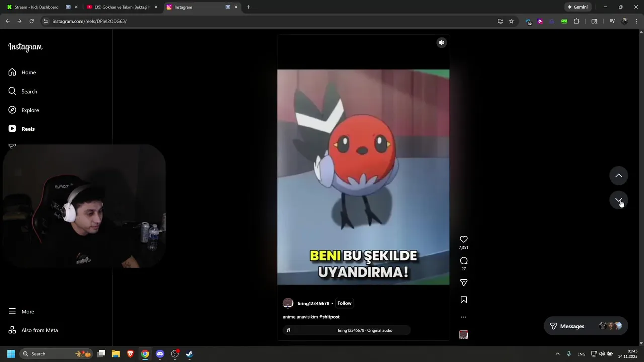
Task: Save the reel with bookmark icon
Action: pyautogui.click(x=464, y=300)
